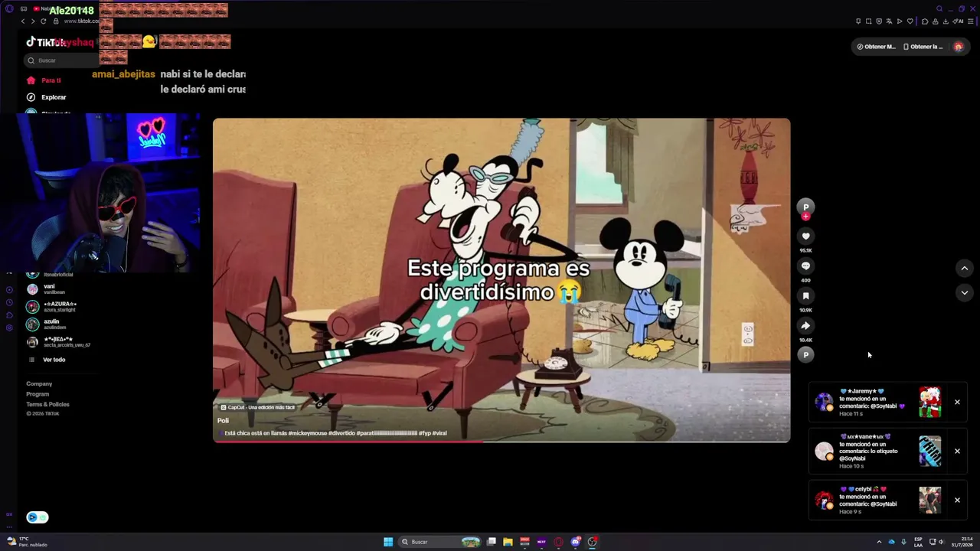This screenshot has height=551, width=980.
Task: Click the CapCut edit label
Action: click(x=258, y=407)
